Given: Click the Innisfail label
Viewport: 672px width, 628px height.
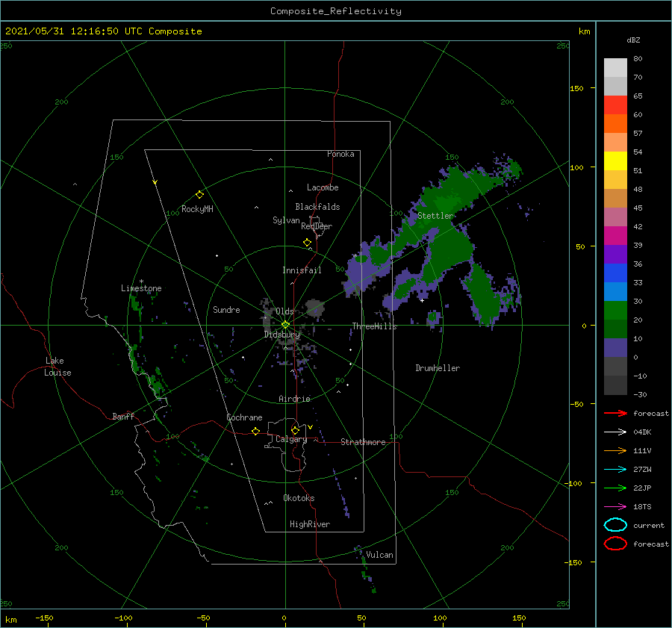Looking at the screenshot, I should coord(302,270).
